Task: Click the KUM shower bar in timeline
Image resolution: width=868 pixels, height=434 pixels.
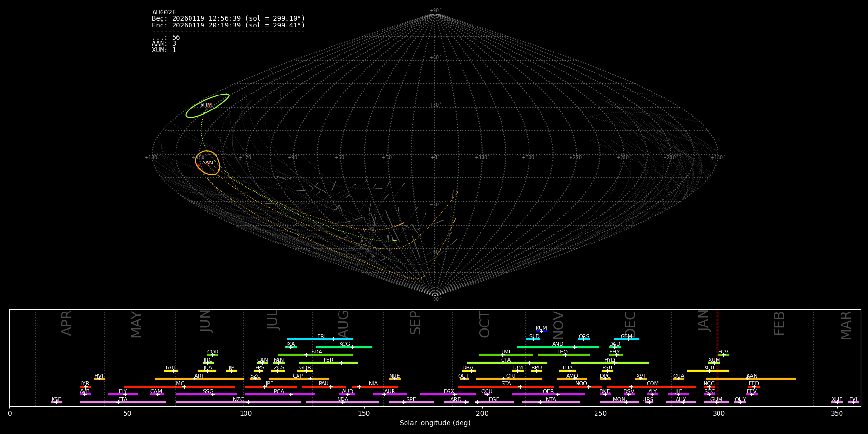Action: 542,331
